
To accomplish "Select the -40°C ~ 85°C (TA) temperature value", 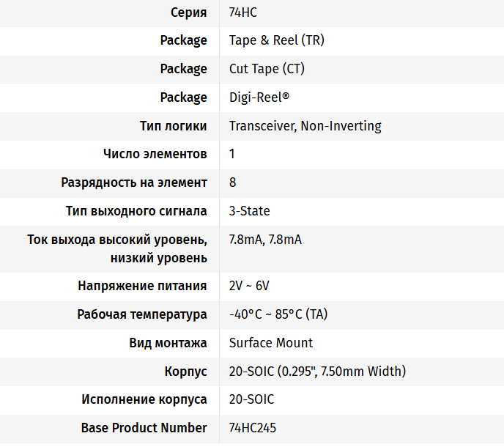I will 278,314.
